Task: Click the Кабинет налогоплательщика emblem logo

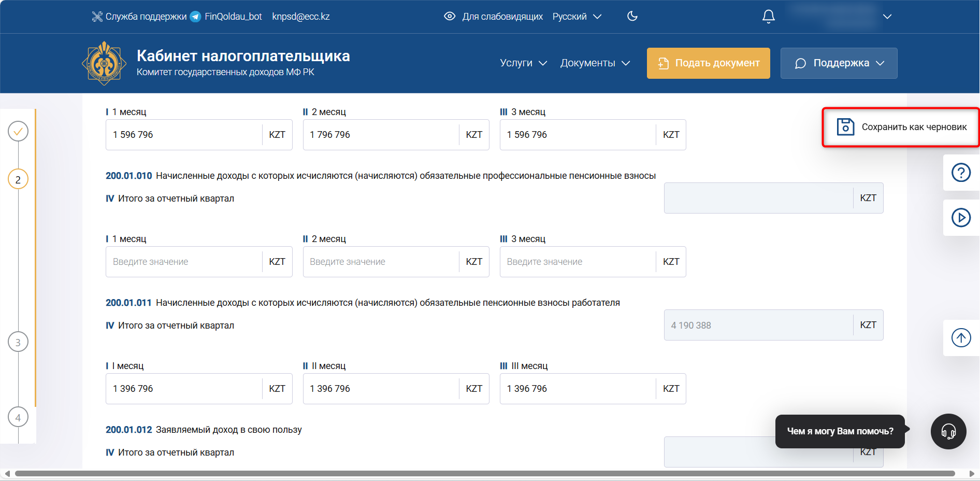Action: tap(104, 63)
